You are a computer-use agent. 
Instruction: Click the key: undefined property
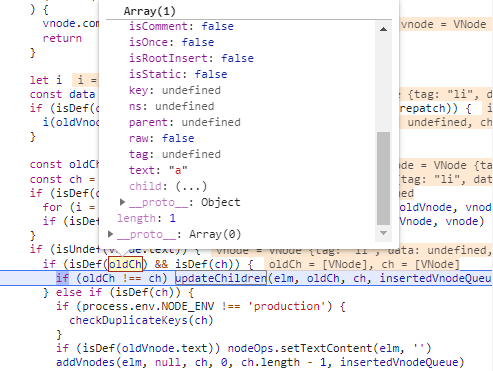click(x=175, y=90)
